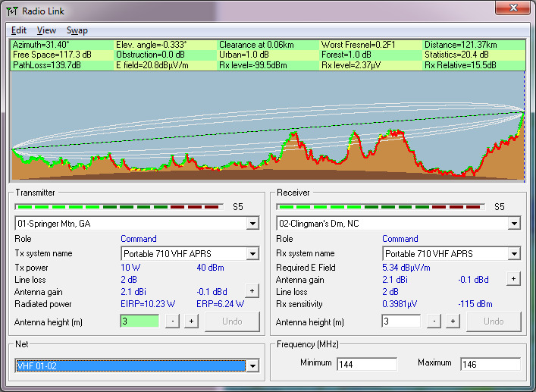Click the transmitter Role Command value

(139, 239)
